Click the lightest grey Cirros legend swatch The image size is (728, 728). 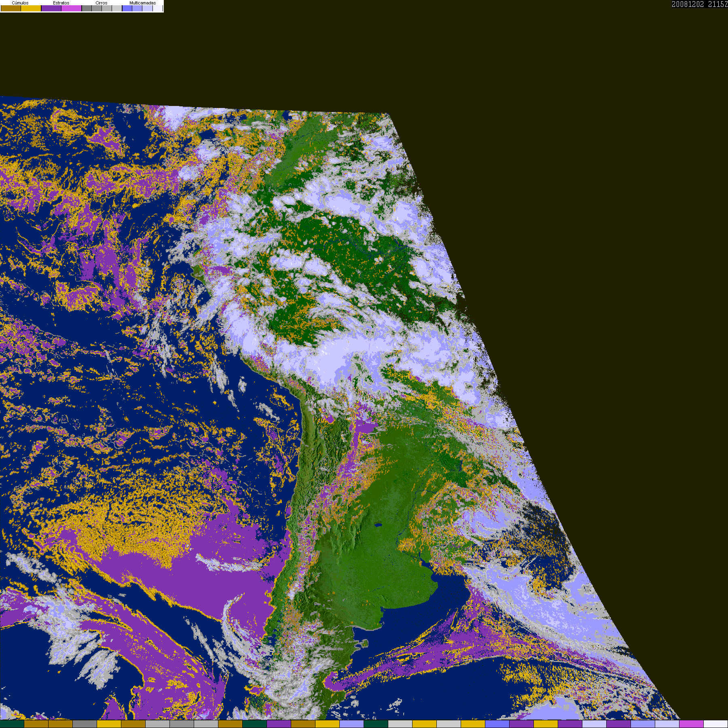[x=117, y=8]
